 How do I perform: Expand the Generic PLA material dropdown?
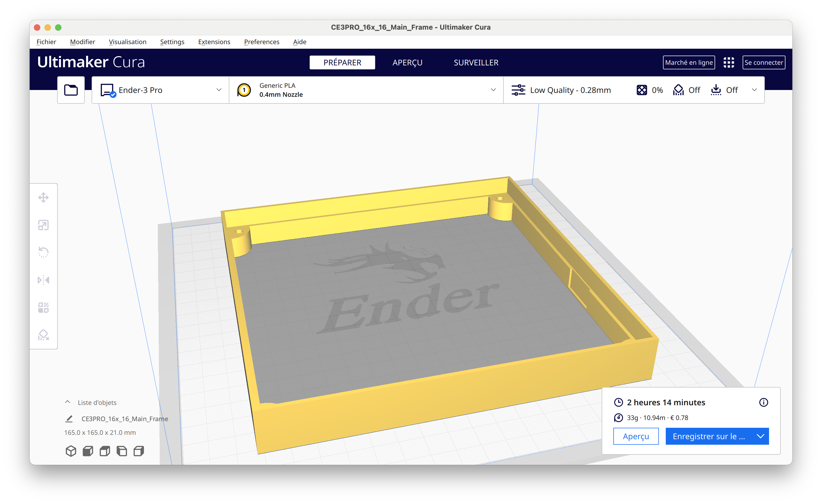point(366,90)
